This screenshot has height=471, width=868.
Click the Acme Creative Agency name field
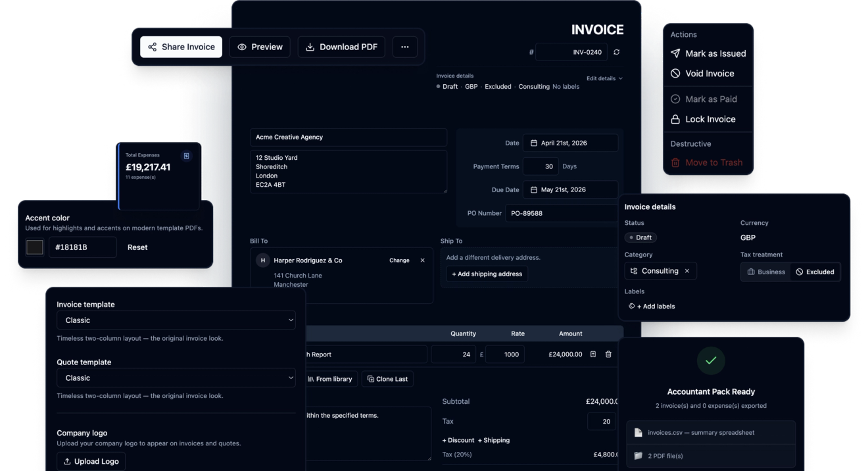pos(349,137)
